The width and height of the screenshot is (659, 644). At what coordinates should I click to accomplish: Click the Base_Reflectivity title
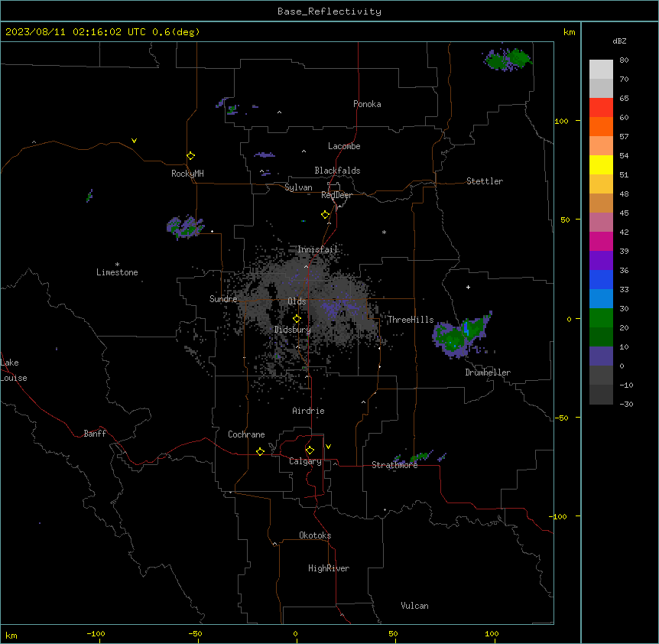pyautogui.click(x=329, y=11)
